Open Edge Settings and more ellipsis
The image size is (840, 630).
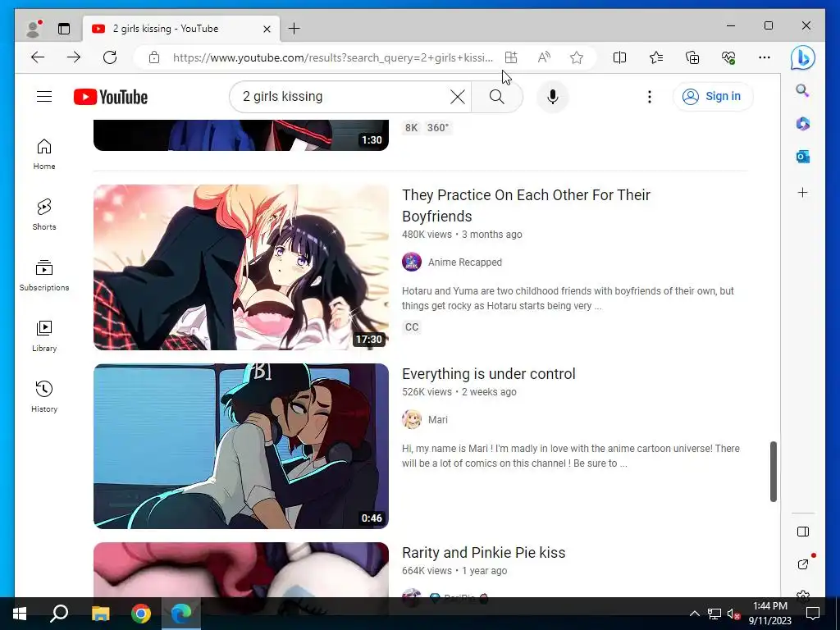(765, 57)
